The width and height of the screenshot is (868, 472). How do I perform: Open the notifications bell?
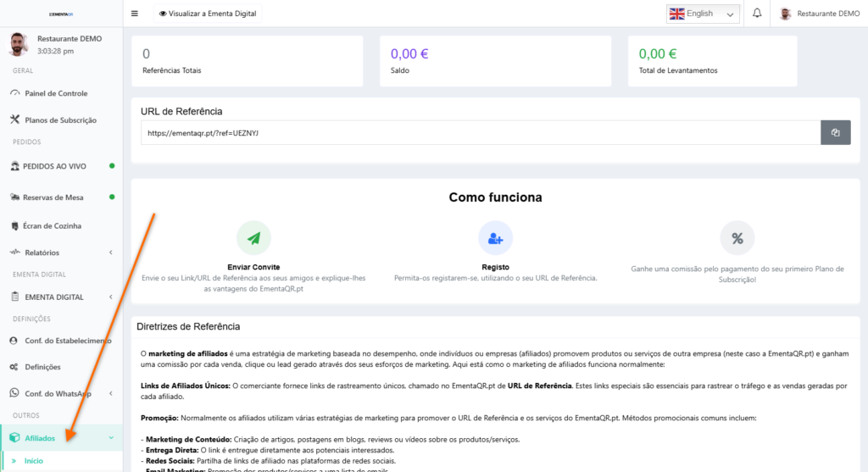pos(757,14)
